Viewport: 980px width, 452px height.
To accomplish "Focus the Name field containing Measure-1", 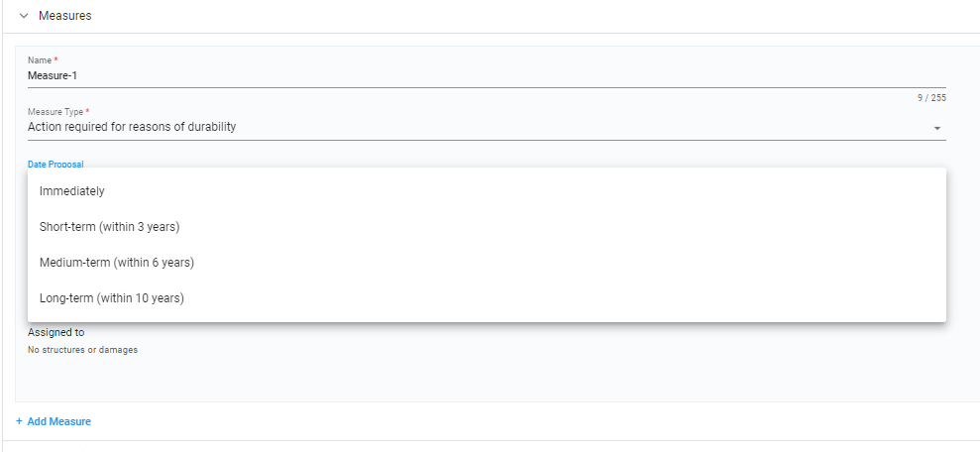I will click(487, 75).
